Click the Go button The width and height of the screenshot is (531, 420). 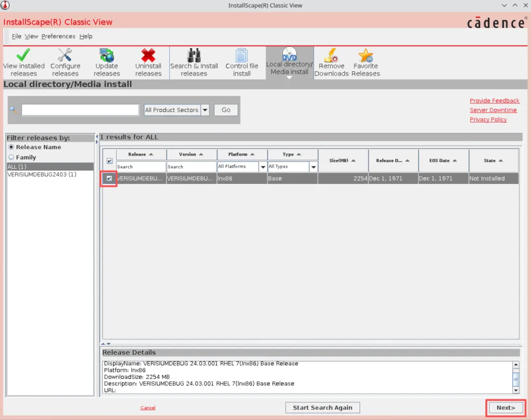click(226, 110)
